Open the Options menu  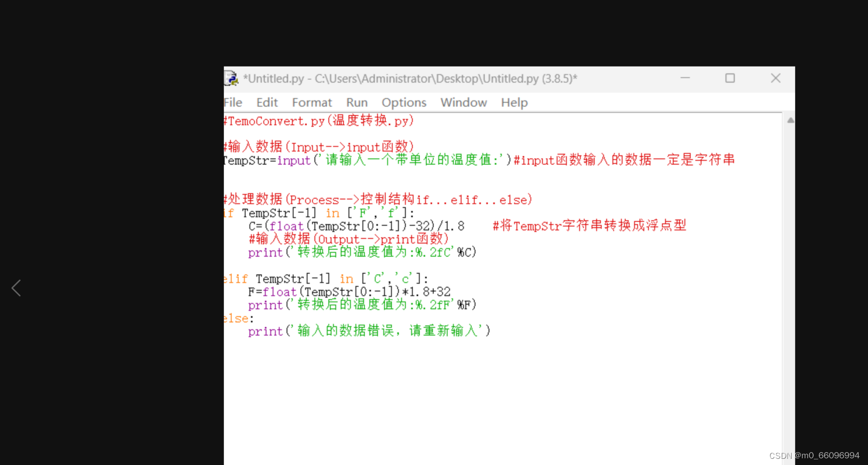(x=404, y=102)
